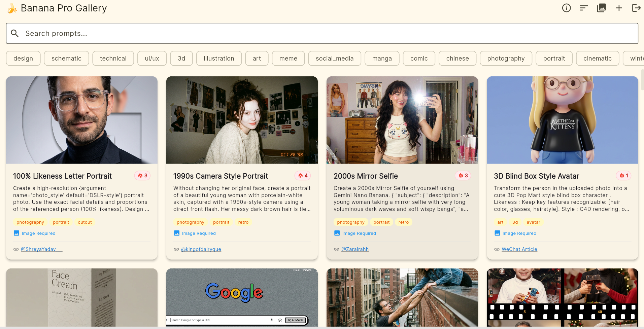
Task: Click the Banana Pro Gallery title
Action: [x=64, y=8]
